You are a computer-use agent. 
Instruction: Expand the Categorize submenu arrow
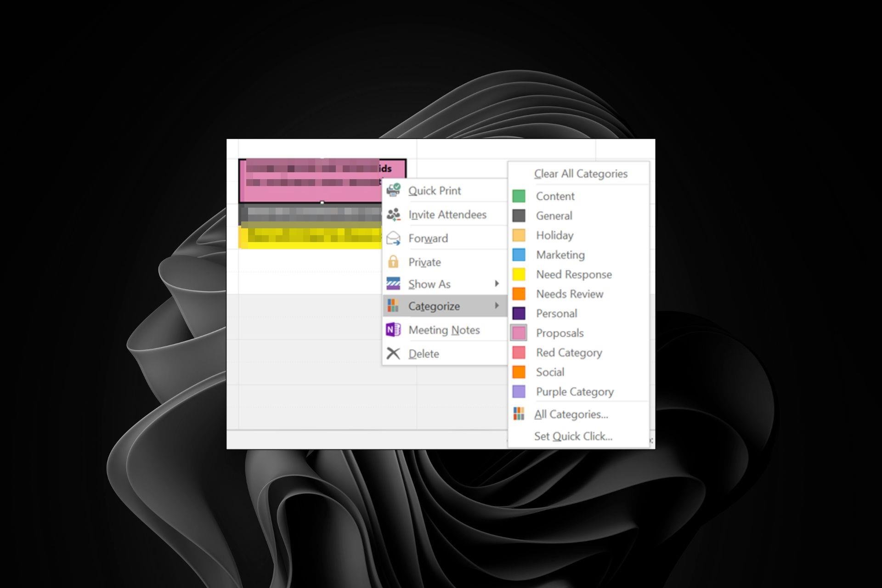coord(497,305)
